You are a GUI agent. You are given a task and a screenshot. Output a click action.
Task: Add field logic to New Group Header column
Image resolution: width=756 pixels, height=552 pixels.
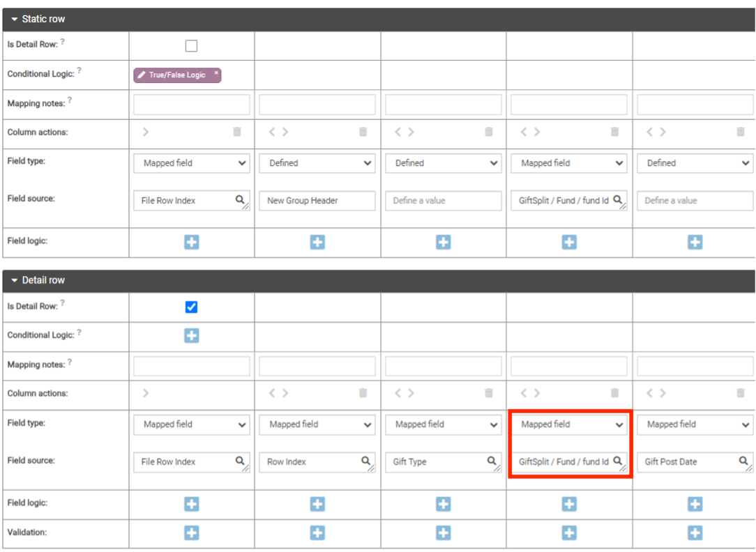[x=317, y=242]
